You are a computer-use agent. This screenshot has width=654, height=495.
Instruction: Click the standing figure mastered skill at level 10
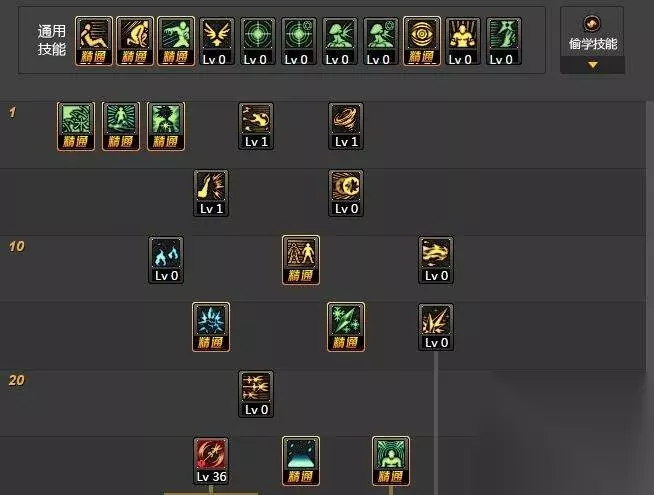301,260
